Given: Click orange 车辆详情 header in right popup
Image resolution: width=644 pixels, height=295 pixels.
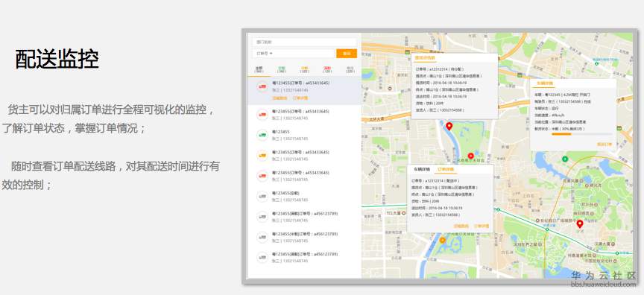Looking at the screenshot, I should [545, 83].
